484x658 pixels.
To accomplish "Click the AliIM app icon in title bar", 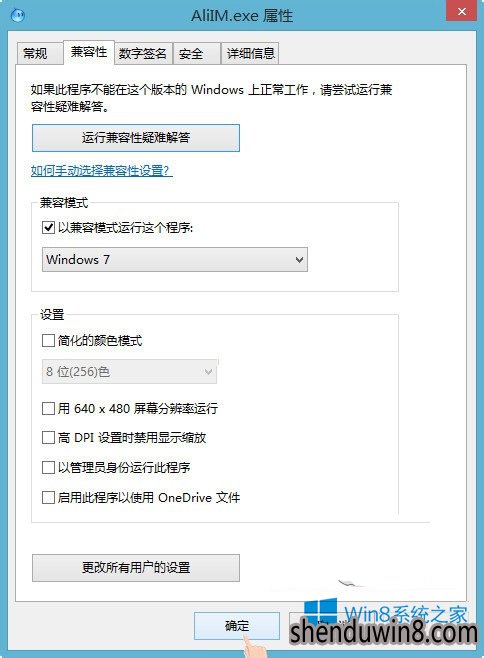I will 18,16.
